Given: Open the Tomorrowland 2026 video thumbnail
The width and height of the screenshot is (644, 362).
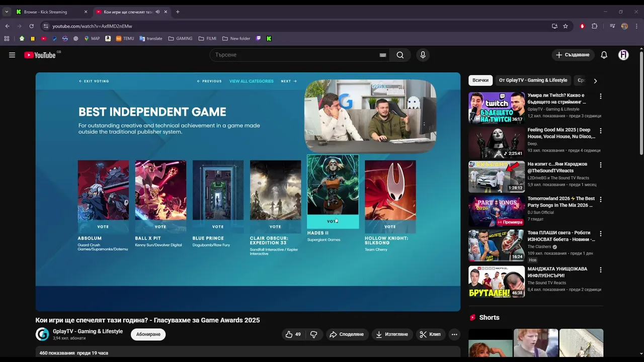Looking at the screenshot, I should tap(497, 211).
